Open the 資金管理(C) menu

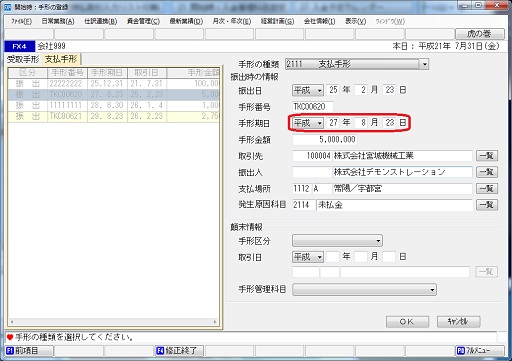click(x=143, y=21)
